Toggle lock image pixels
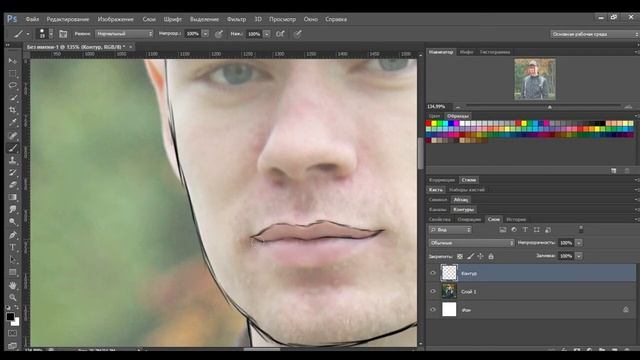 tap(471, 256)
